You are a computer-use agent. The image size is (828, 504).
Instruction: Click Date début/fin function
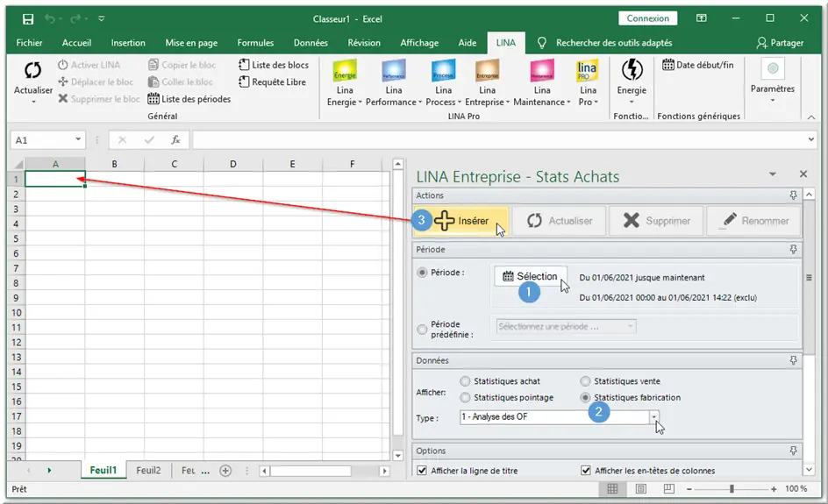pyautogui.click(x=697, y=65)
